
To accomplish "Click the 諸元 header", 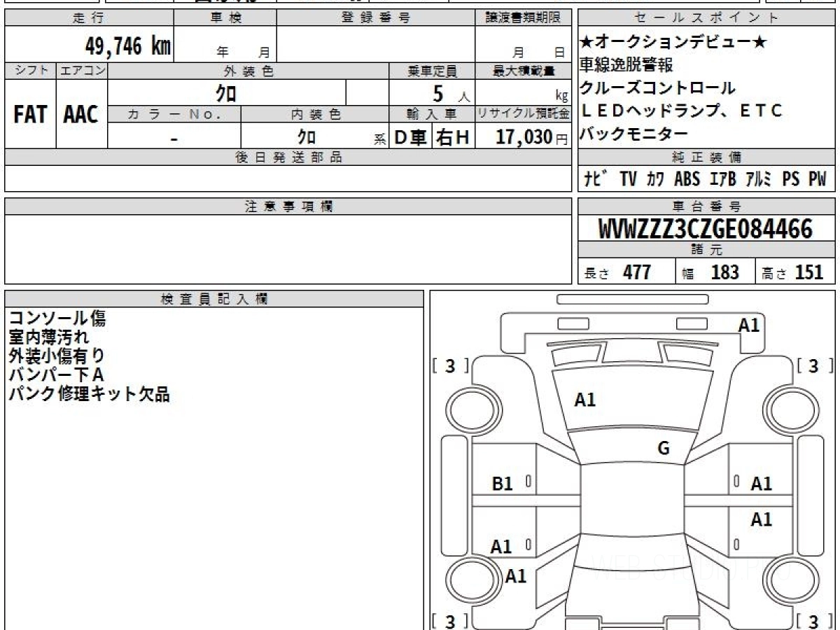I will pos(707,251).
